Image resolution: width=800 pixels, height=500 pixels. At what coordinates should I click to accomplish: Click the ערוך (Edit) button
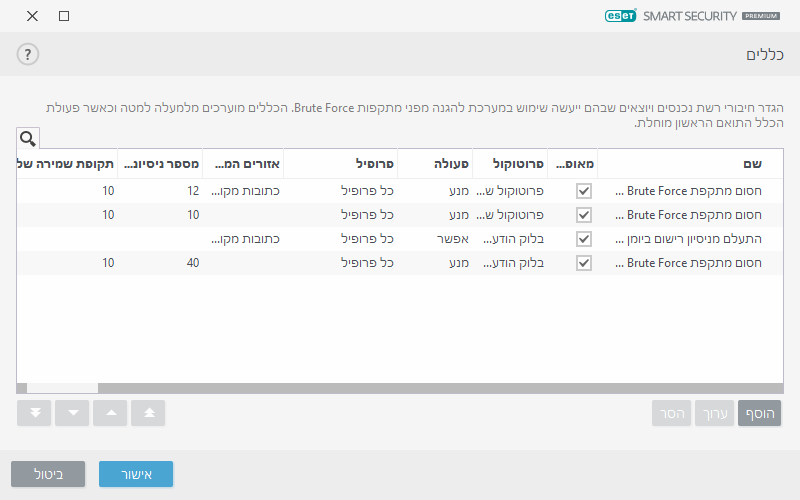click(714, 413)
